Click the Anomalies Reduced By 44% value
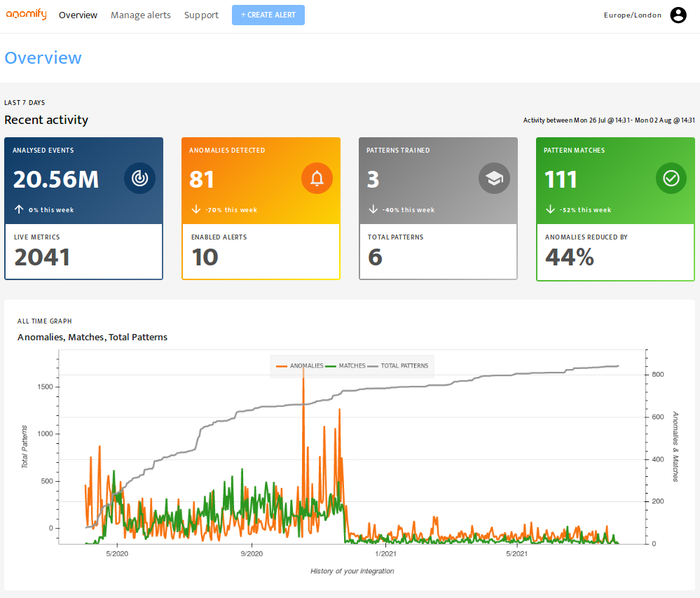Image resolution: width=700 pixels, height=598 pixels. point(570,258)
